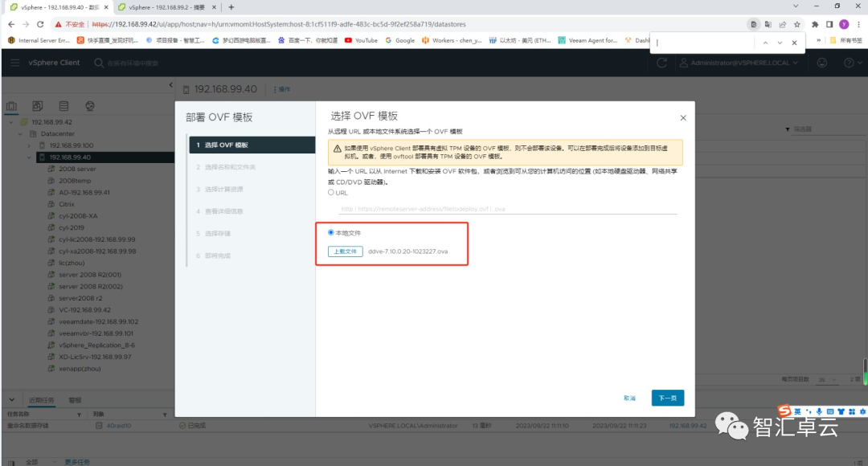Select step 3 选择计算资源

(x=219, y=190)
